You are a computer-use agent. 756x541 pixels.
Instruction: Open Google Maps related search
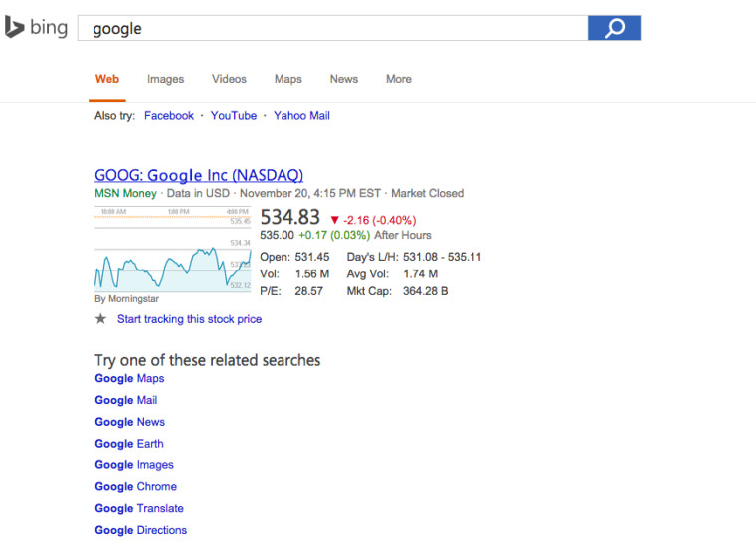click(x=129, y=379)
